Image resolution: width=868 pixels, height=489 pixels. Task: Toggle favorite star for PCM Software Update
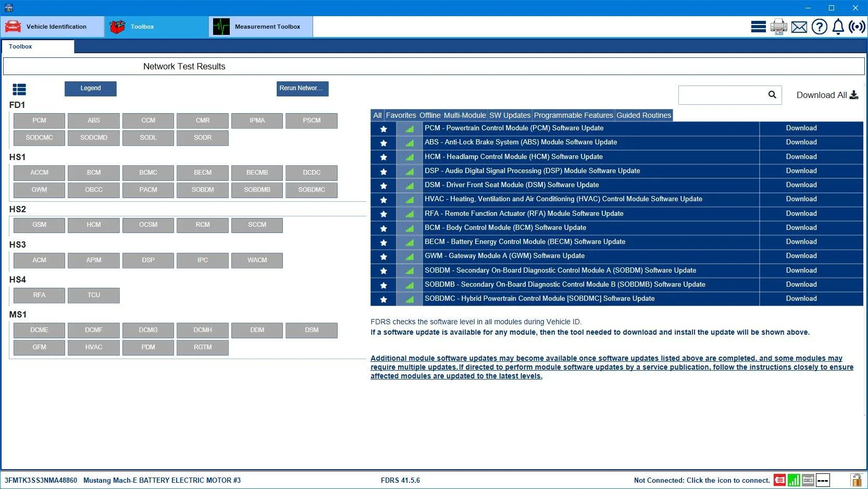pyautogui.click(x=383, y=129)
